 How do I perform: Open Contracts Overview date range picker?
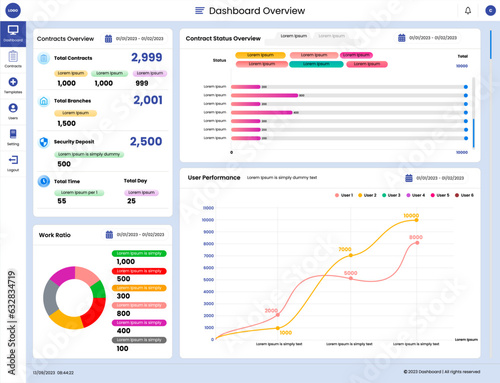[135, 39]
